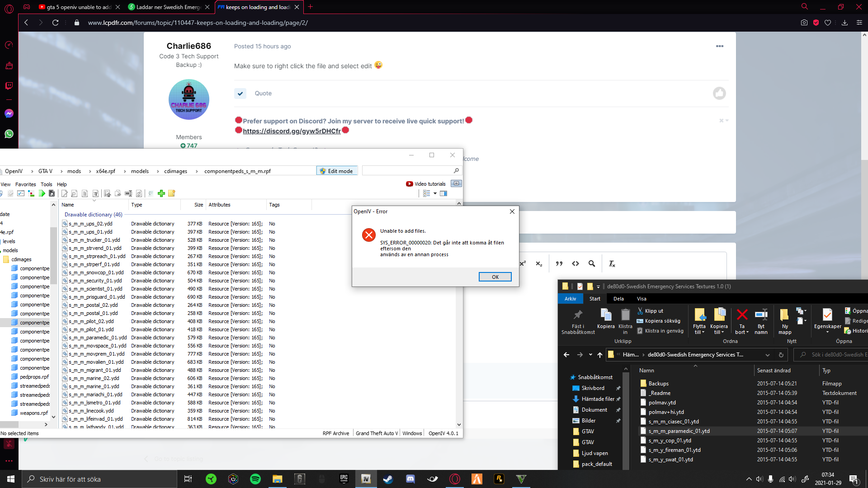Switch to the Visa ribbon tab
The image size is (868, 488).
click(642, 299)
